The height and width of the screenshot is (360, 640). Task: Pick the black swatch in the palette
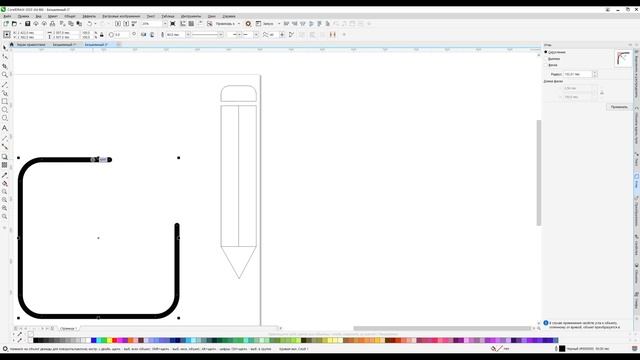click(x=36, y=340)
